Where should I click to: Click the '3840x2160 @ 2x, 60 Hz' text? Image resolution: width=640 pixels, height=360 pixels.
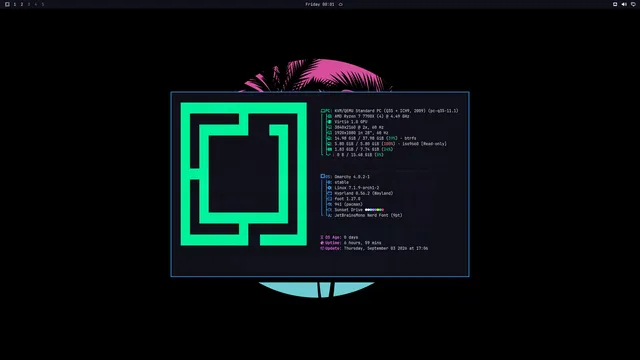point(359,127)
